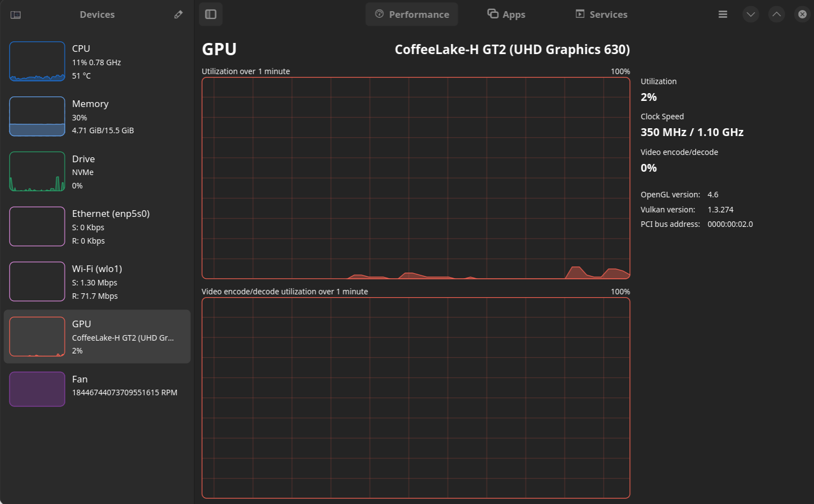The image size is (814, 504).
Task: Click the video encode/decode utilization graph
Action: 416,398
